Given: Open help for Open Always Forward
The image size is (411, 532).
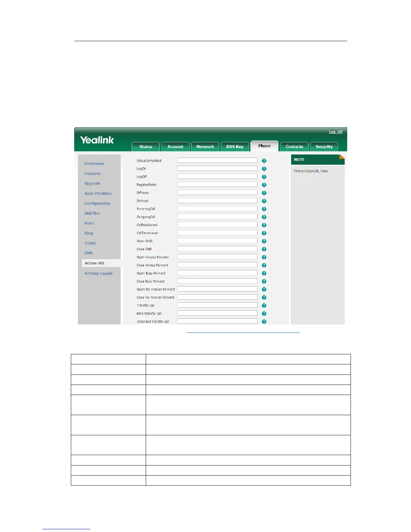Looking at the screenshot, I should click(264, 257).
